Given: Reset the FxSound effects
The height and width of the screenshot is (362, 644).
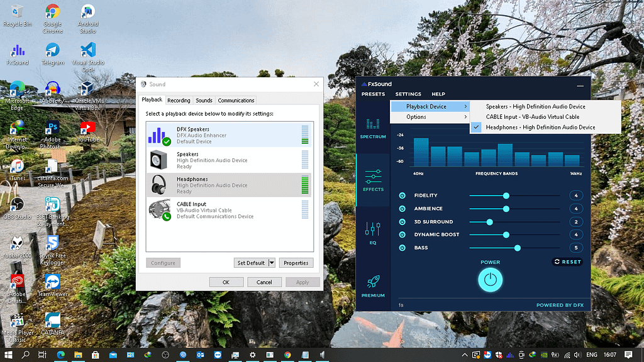Looking at the screenshot, I should (567, 262).
